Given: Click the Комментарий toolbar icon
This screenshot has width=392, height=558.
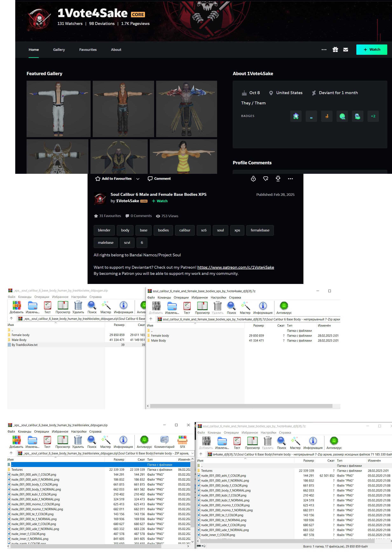Looking at the screenshot, I should pos(164,442).
